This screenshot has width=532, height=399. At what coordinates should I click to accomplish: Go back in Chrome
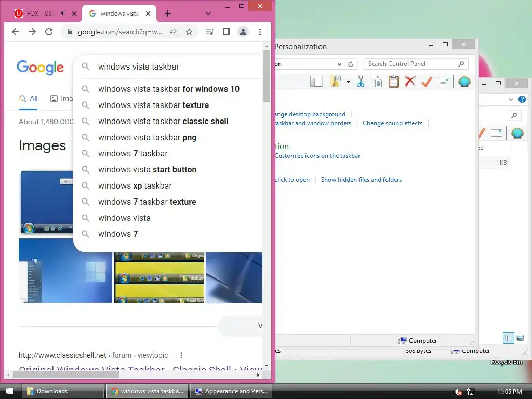(16, 32)
